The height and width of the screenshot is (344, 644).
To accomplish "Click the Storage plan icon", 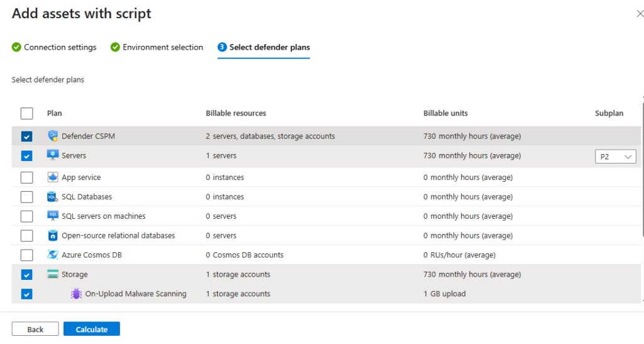I will [x=53, y=274].
